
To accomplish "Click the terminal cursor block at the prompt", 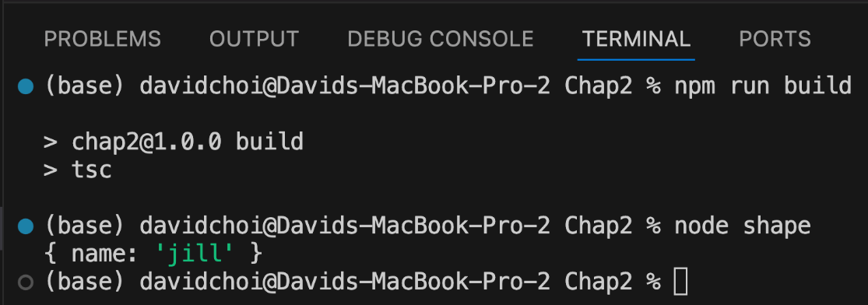I will pos(681,282).
